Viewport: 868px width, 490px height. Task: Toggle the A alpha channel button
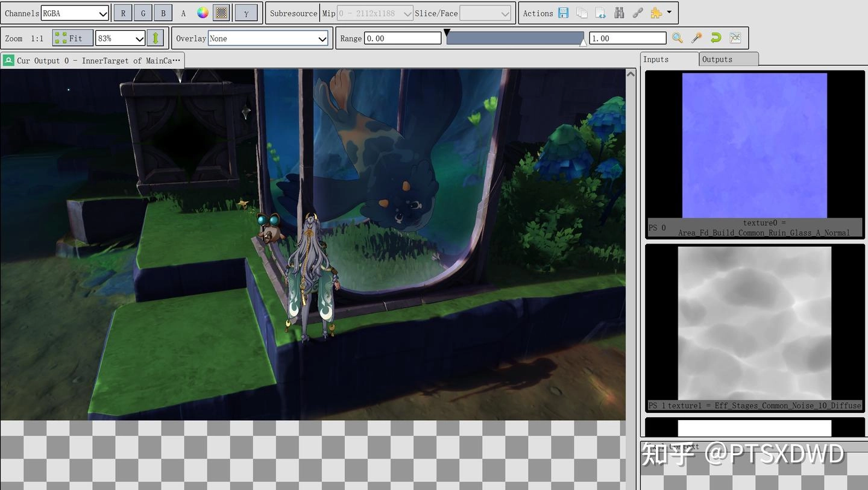[x=183, y=13]
